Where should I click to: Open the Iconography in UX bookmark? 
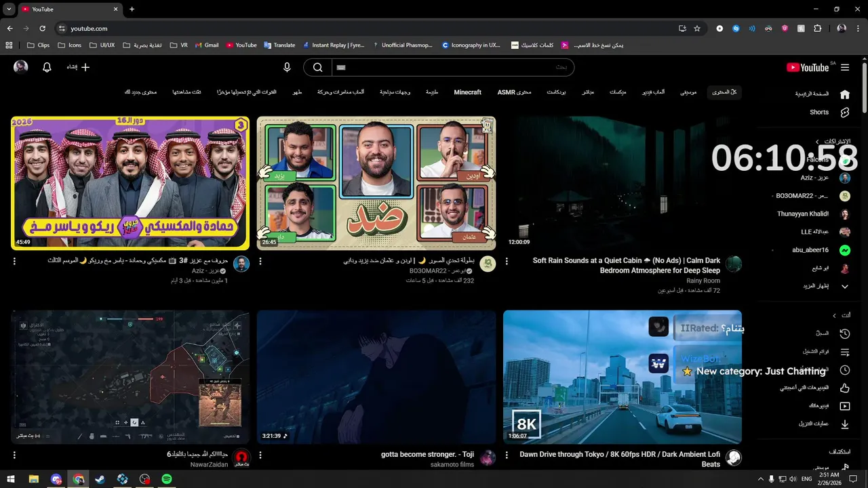coord(471,45)
